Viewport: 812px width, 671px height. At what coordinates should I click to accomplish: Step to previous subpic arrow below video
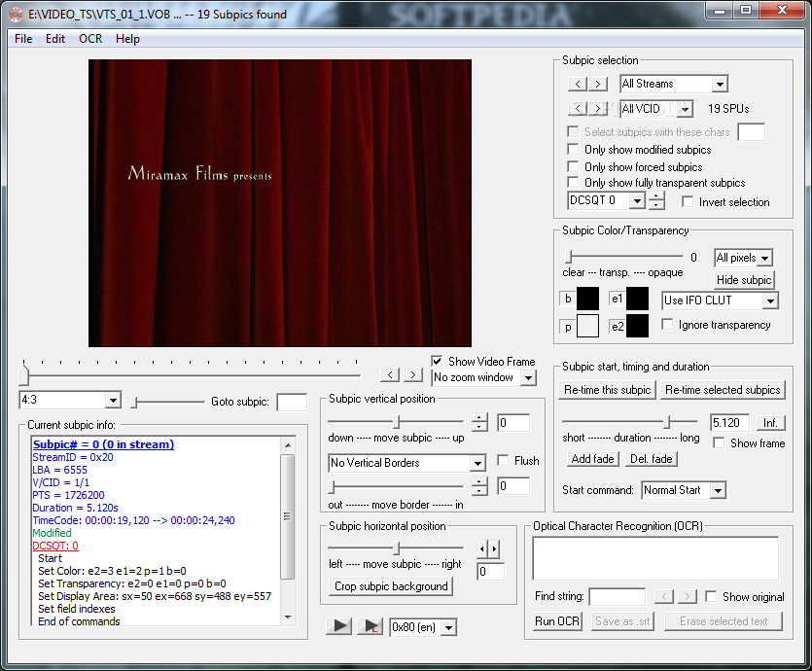click(390, 374)
